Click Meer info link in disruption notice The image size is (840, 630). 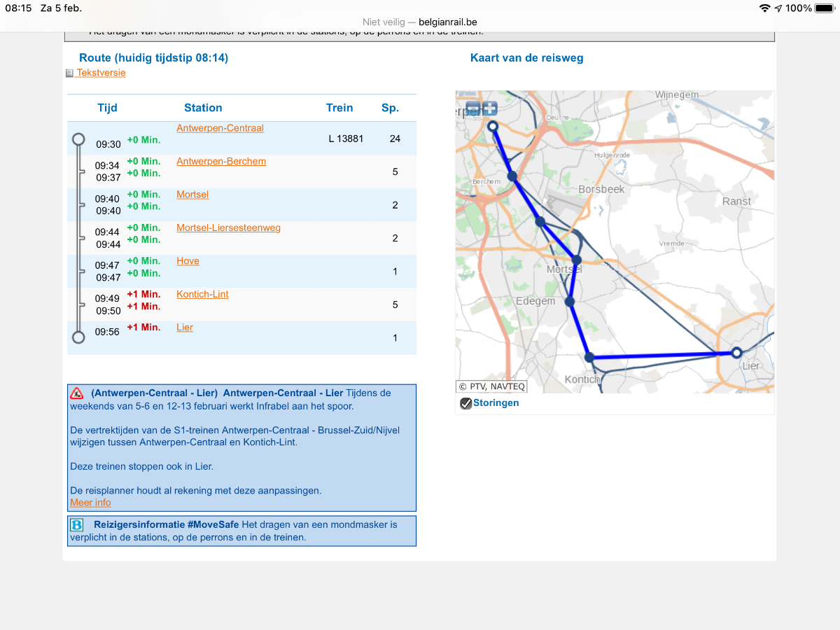click(90, 503)
